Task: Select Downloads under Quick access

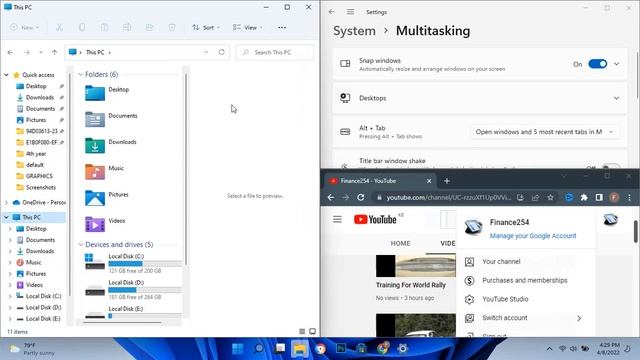Action: [x=40, y=97]
